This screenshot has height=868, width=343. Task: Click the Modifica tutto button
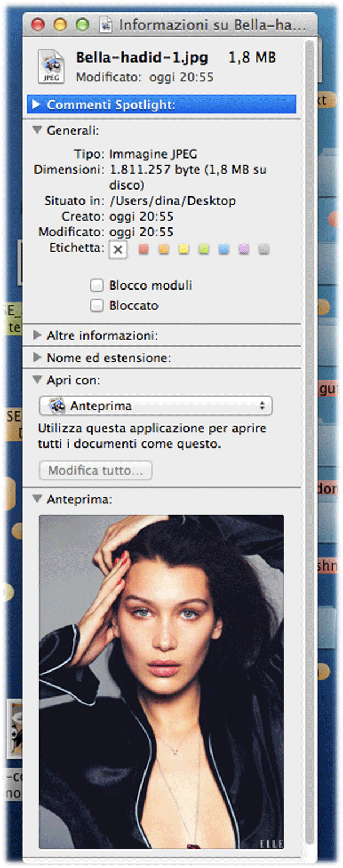point(95,471)
